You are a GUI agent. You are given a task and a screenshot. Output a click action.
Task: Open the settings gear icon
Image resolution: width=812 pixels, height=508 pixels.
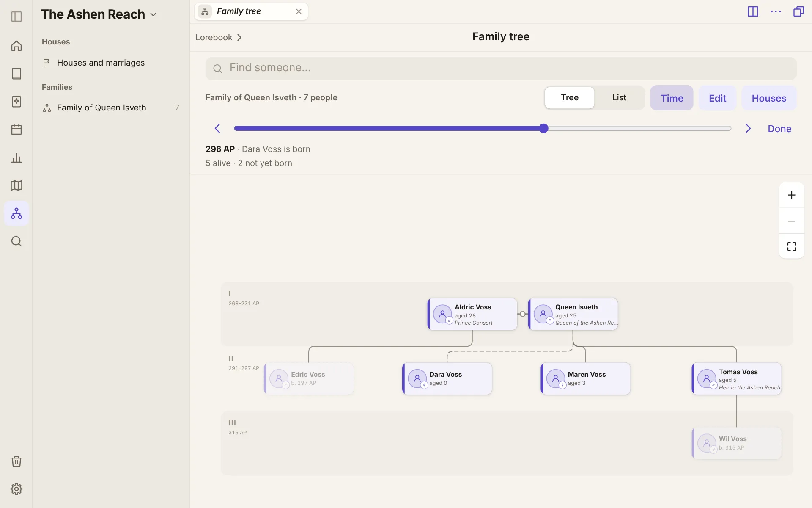16,489
